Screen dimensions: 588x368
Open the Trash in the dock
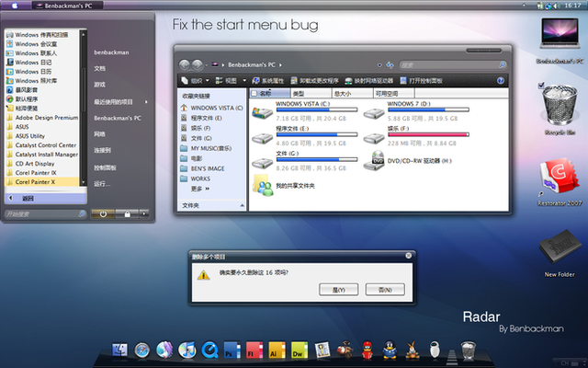click(x=468, y=351)
